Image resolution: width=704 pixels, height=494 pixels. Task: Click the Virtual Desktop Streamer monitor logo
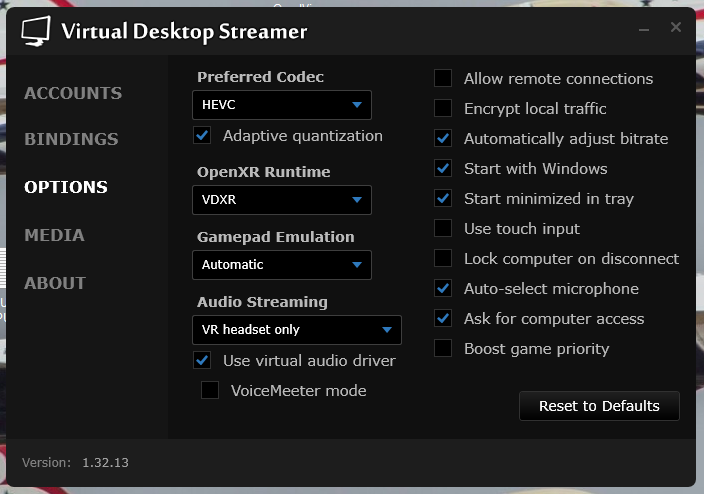(36, 31)
